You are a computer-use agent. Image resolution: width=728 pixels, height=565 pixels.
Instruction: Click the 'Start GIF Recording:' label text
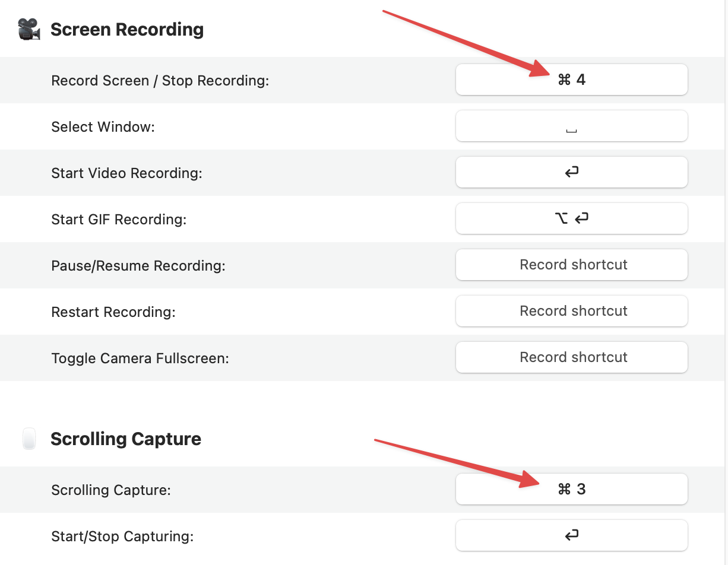(119, 220)
